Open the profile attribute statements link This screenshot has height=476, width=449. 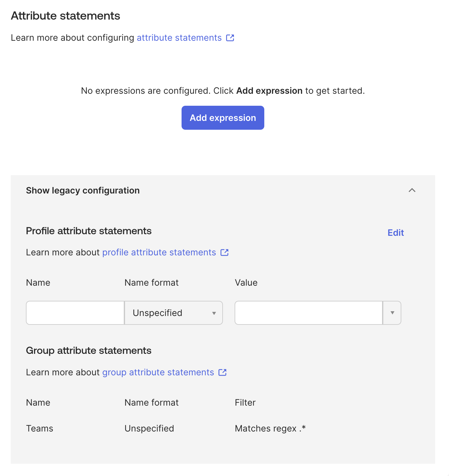click(159, 253)
